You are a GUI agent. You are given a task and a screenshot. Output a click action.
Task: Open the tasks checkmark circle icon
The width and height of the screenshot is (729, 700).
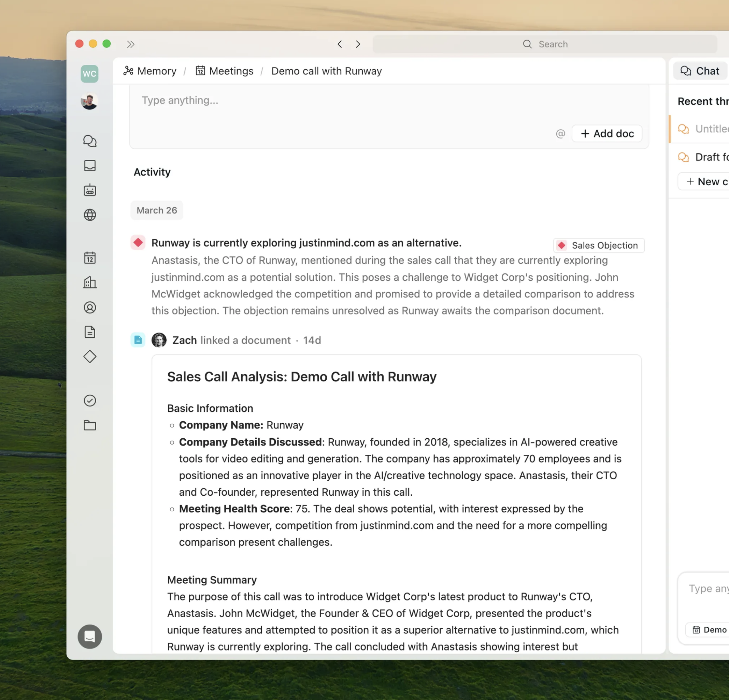click(90, 400)
